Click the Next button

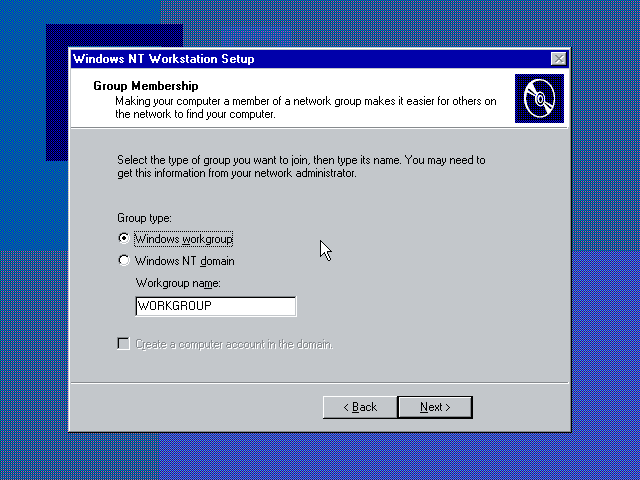point(435,407)
